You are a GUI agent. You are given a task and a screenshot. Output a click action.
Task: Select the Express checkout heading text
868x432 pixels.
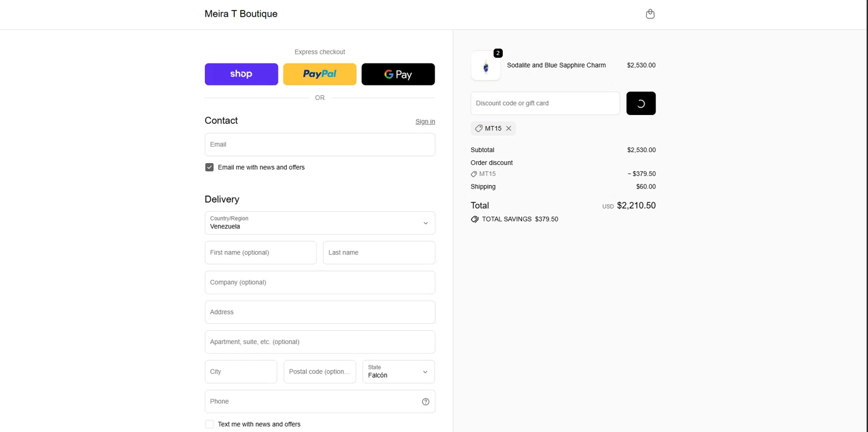coord(320,52)
